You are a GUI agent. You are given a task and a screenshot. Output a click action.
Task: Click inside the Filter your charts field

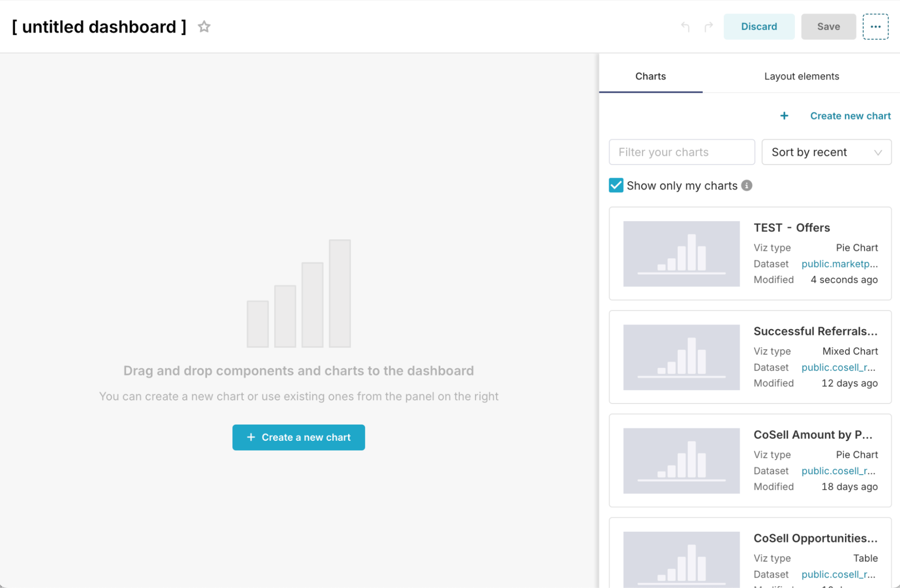click(x=681, y=152)
